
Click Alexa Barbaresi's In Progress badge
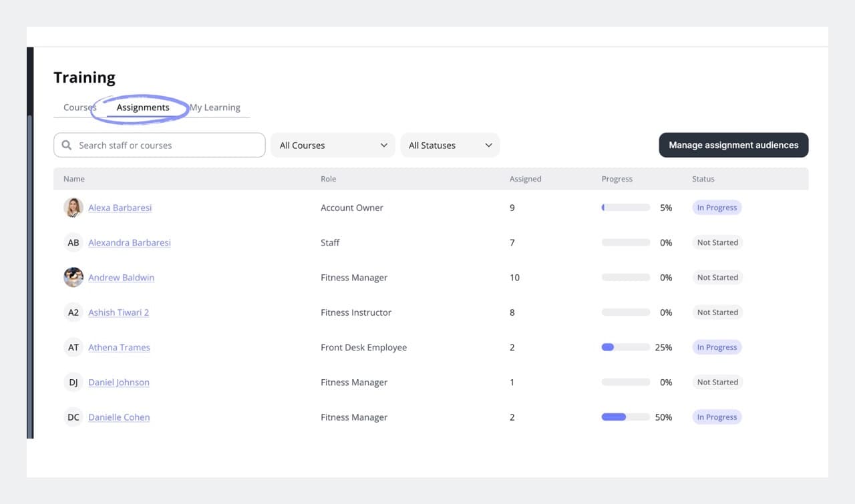[x=717, y=208]
